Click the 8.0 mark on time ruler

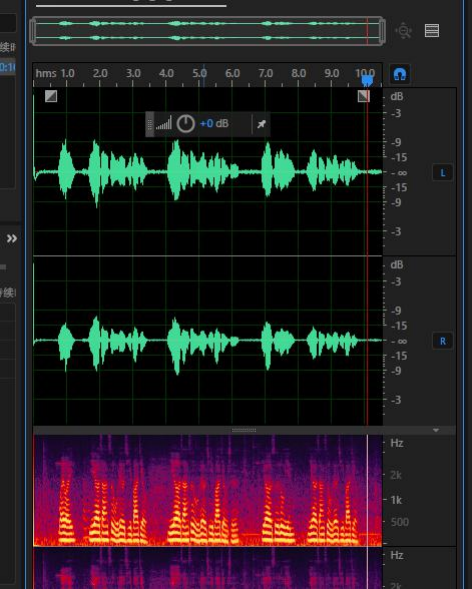click(x=299, y=73)
